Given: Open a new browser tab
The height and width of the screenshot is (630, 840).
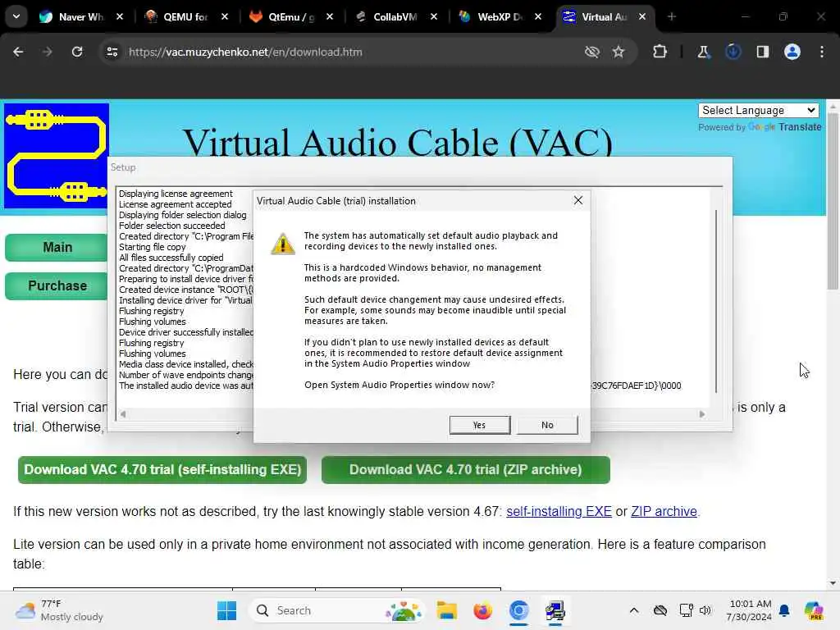Looking at the screenshot, I should [671, 16].
